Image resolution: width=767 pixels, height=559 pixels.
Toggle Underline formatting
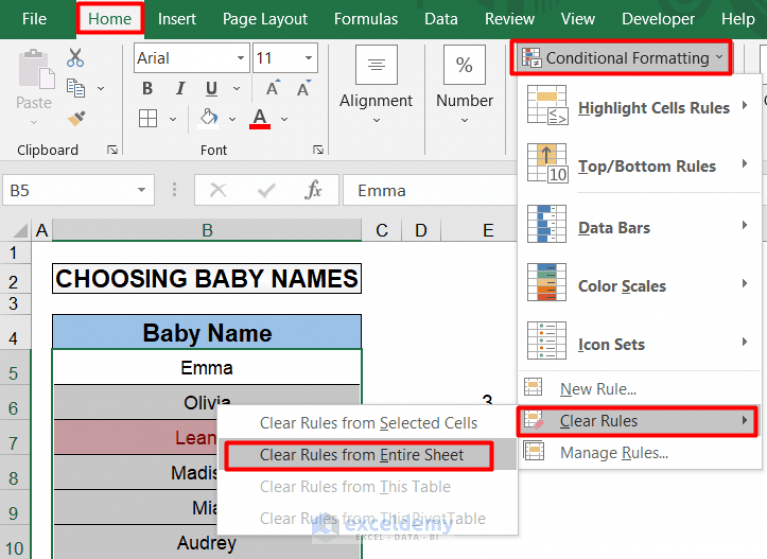pos(211,89)
